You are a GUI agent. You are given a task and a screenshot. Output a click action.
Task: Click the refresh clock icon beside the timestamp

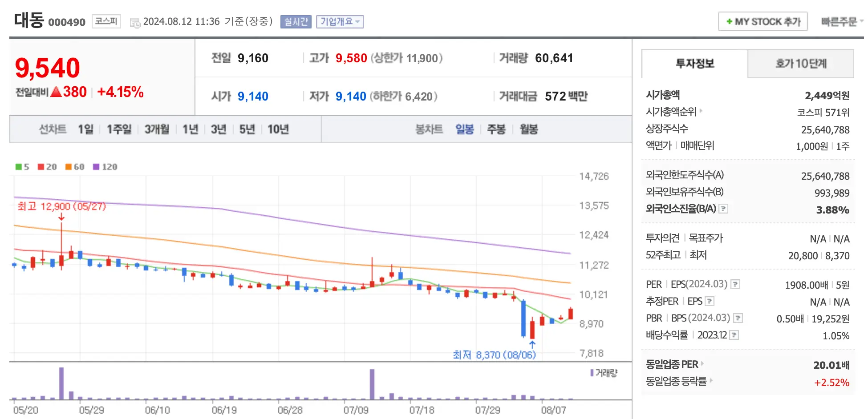(135, 21)
